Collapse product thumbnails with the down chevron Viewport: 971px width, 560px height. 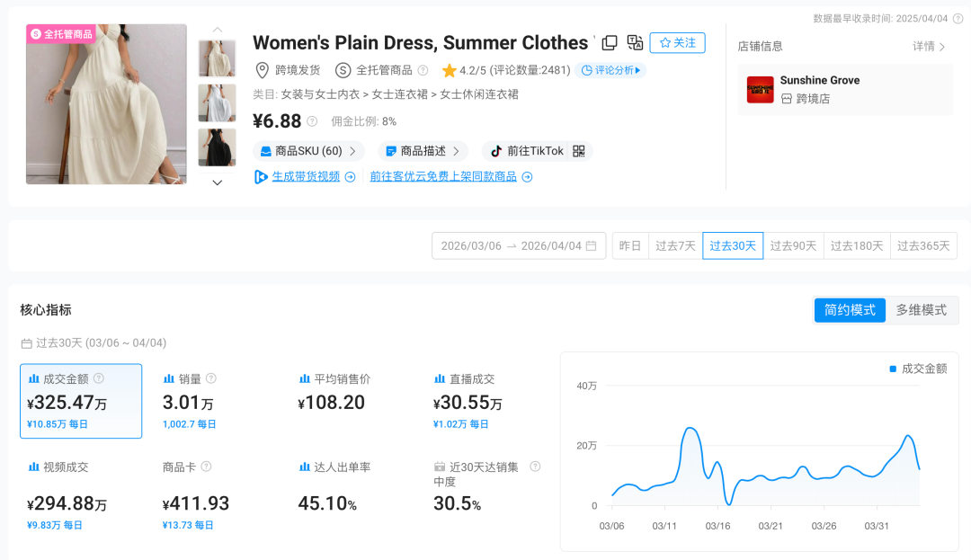point(217,182)
